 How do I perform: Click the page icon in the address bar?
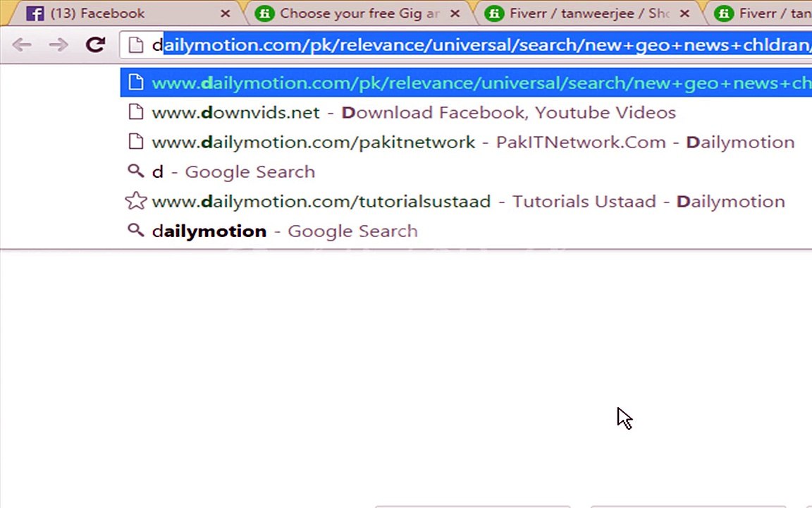[x=135, y=45]
